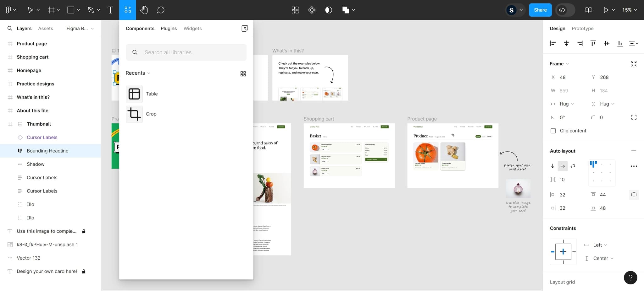Switch to the Prototype tab
This screenshot has width=644, height=291.
coord(582,29)
